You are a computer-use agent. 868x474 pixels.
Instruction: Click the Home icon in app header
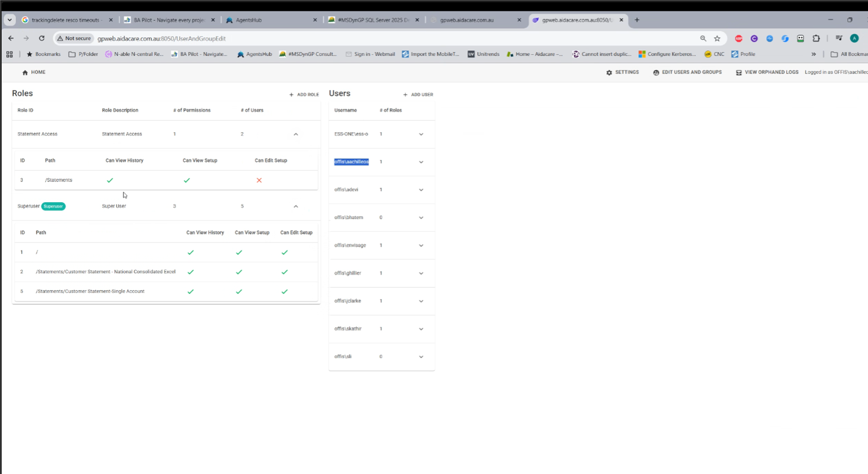[x=25, y=72]
